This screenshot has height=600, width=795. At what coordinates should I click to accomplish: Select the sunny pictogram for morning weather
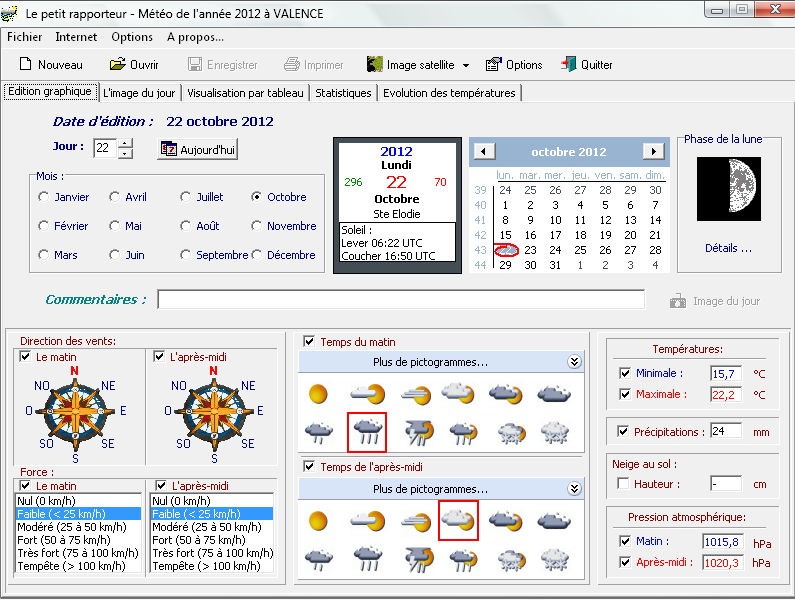[x=318, y=394]
